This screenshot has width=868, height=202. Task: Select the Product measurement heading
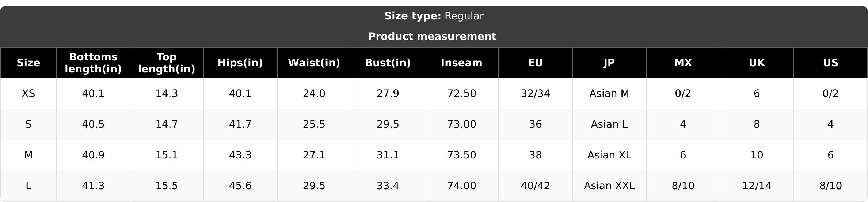point(432,37)
